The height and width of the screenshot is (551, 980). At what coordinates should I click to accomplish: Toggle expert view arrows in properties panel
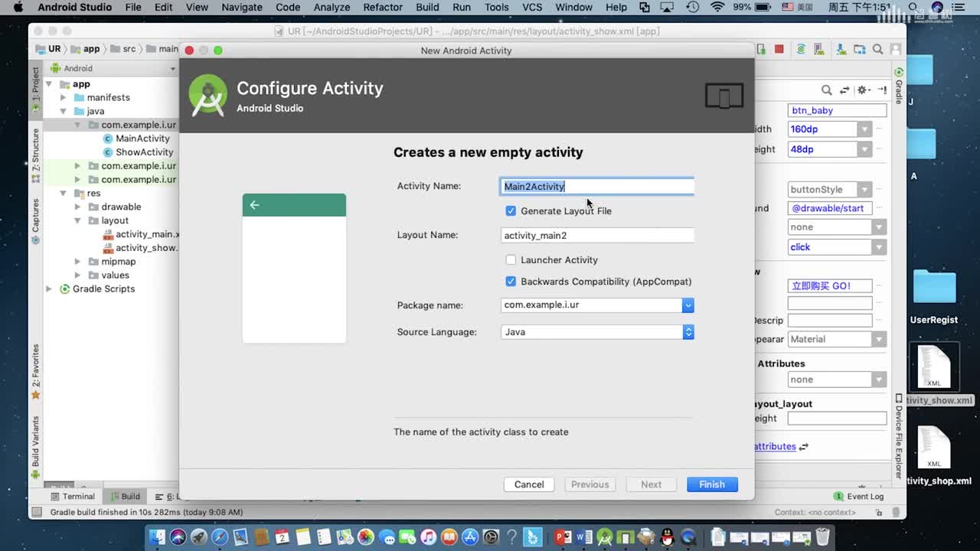point(844,90)
